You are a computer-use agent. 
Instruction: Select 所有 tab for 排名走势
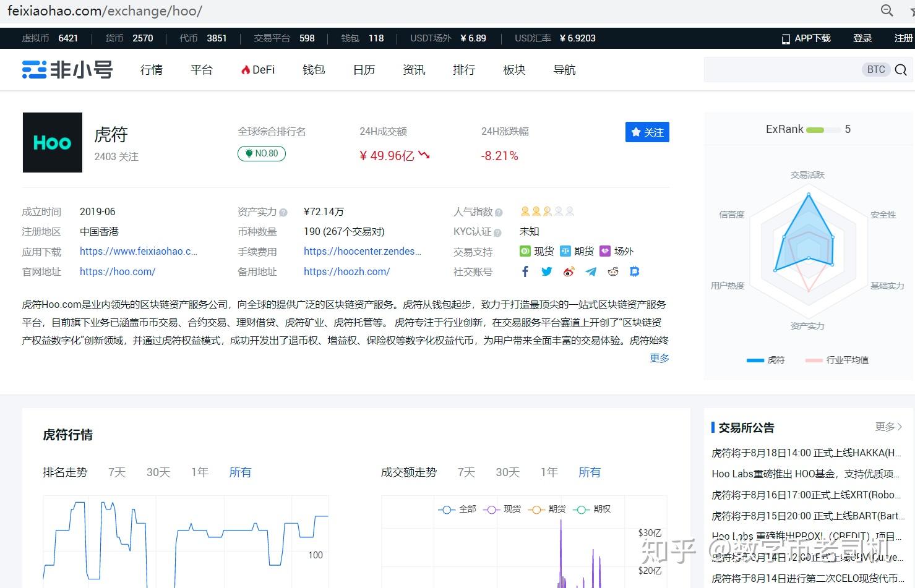240,472
